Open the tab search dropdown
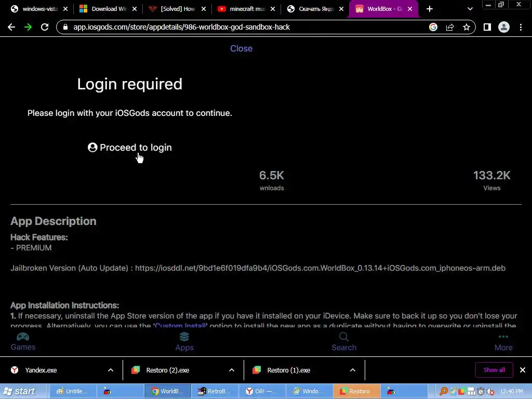Viewport: 532px width, 399px height. (x=470, y=9)
